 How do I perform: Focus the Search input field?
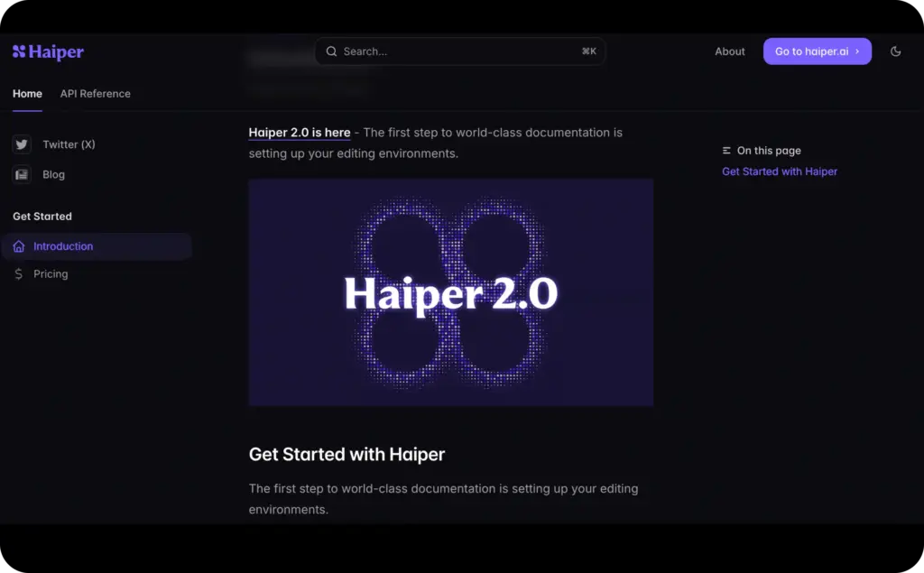coord(460,51)
